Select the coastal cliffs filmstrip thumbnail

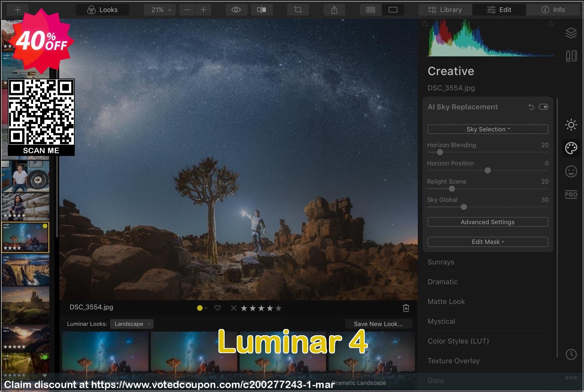pos(25,270)
